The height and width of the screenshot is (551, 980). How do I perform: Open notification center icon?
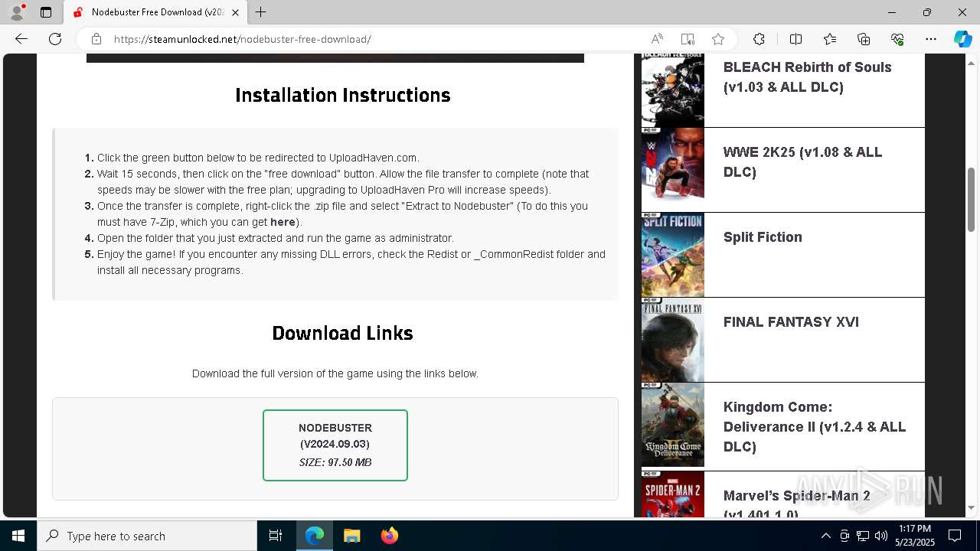point(955,536)
